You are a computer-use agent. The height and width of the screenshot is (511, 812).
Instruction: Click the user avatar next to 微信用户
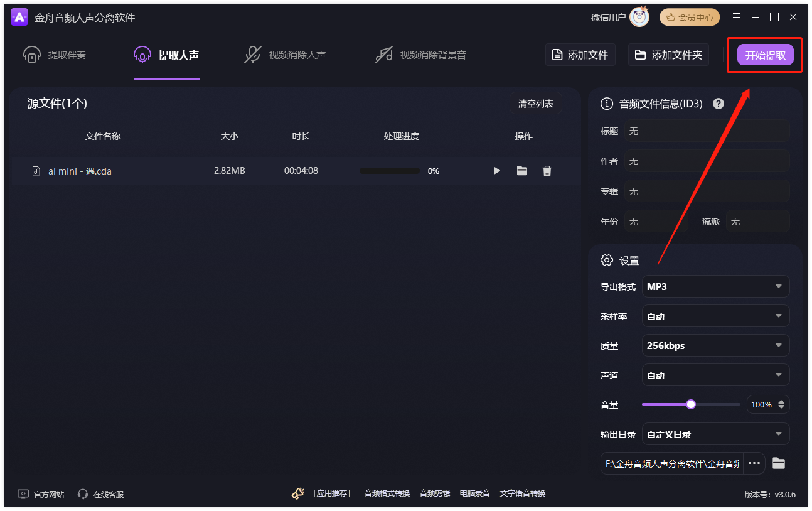pos(639,17)
